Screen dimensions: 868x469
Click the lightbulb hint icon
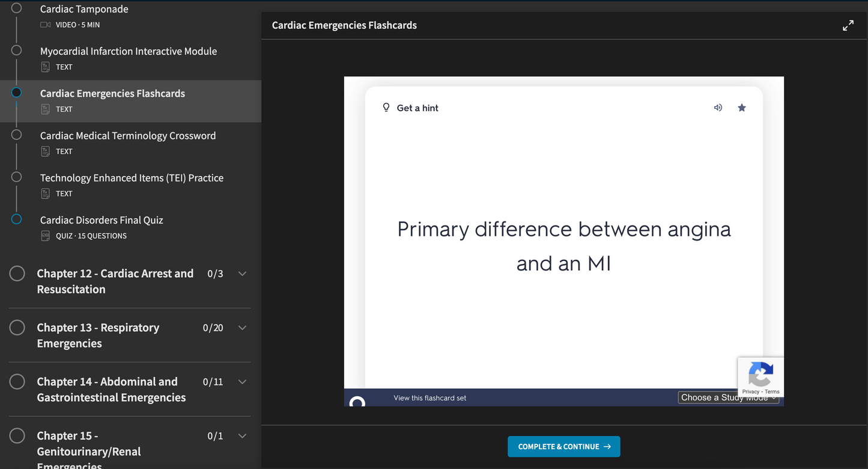click(x=386, y=108)
